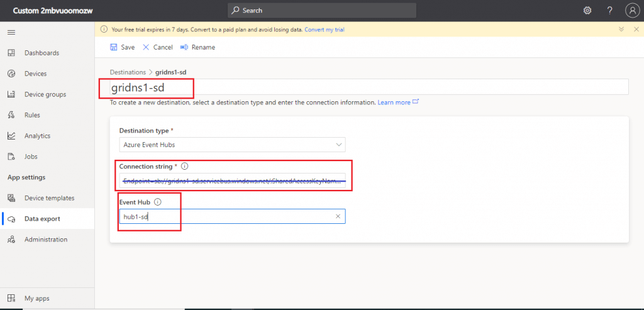This screenshot has height=310, width=644.
Task: Collapse the hamburger navigation menu
Action: [x=11, y=31]
